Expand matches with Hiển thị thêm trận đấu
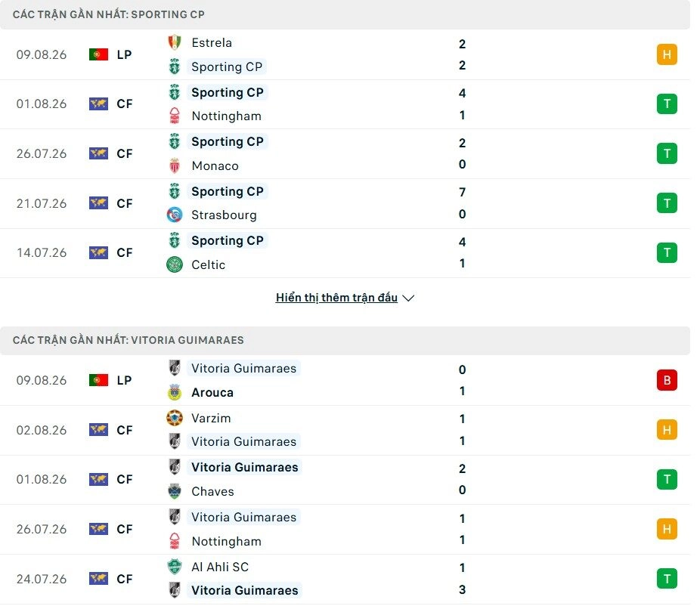The image size is (700, 606). (336, 298)
